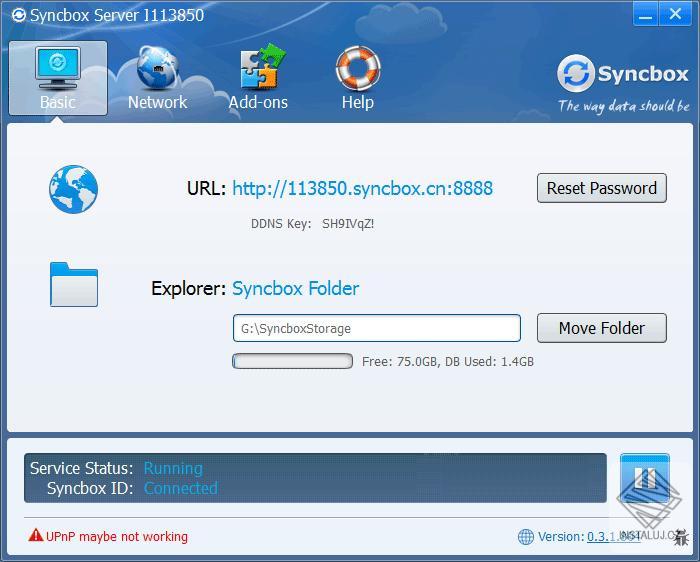The width and height of the screenshot is (700, 562).
Task: Click the 'Free: 75.0GB, DB Used: 1.4GB' text
Action: (448, 361)
